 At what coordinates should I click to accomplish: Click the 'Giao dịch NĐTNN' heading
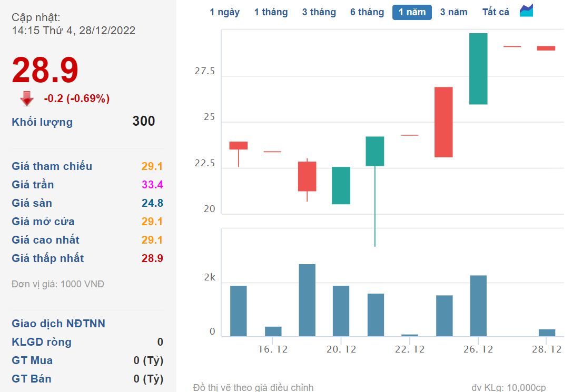tap(58, 324)
